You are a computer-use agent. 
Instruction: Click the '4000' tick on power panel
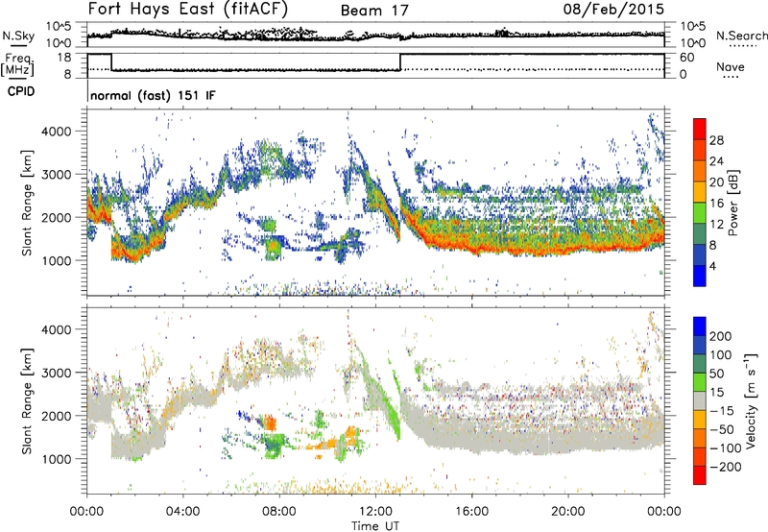(x=56, y=132)
